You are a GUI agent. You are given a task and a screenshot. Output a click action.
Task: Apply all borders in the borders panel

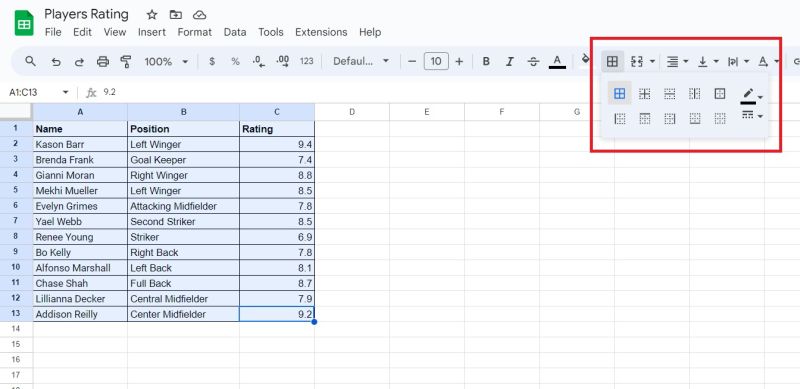tap(619, 93)
